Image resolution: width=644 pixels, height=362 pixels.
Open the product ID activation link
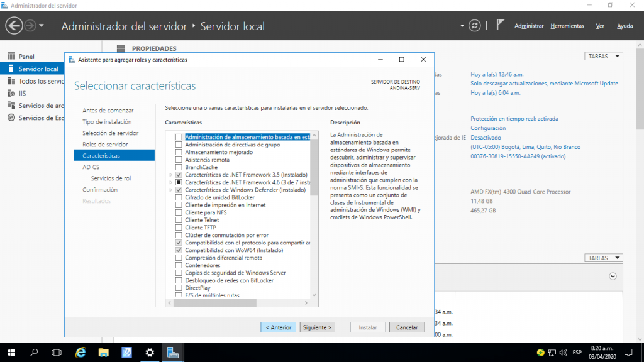[x=518, y=156]
